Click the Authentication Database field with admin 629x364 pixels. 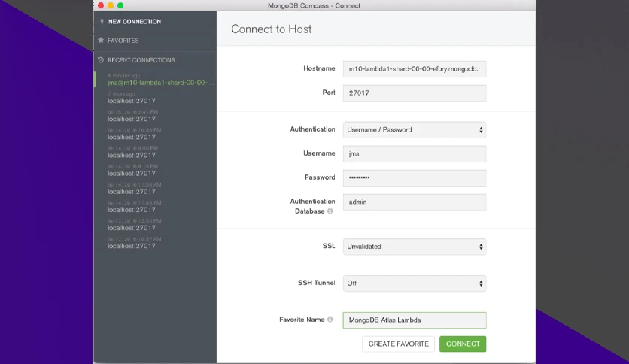[x=415, y=202]
